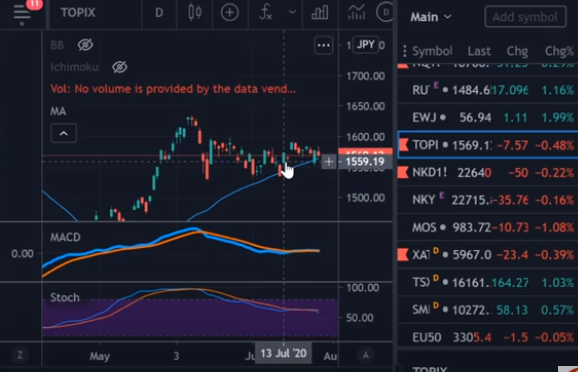The width and height of the screenshot is (578, 372).
Task: Click the 1559.19 crosshair price label
Action: click(365, 161)
